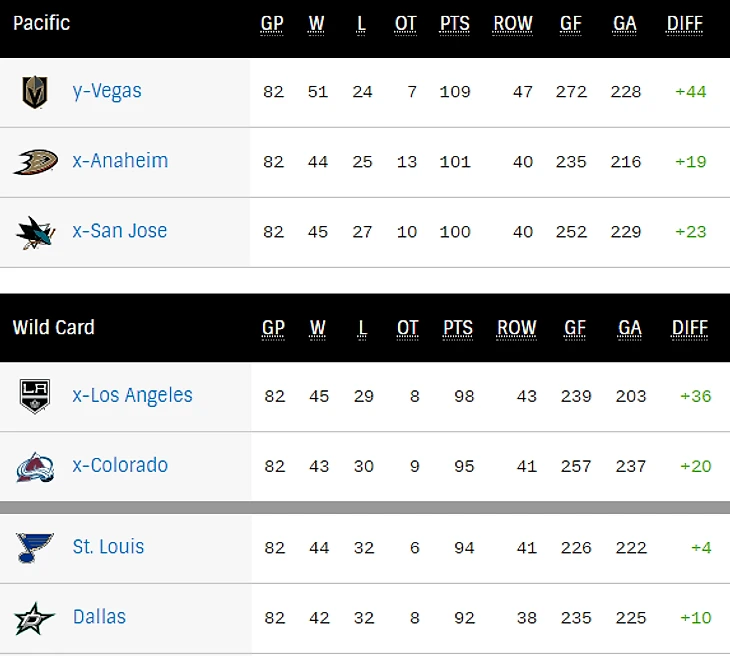Click the Dallas Stars logo
This screenshot has height=656, width=730.
[x=35, y=618]
